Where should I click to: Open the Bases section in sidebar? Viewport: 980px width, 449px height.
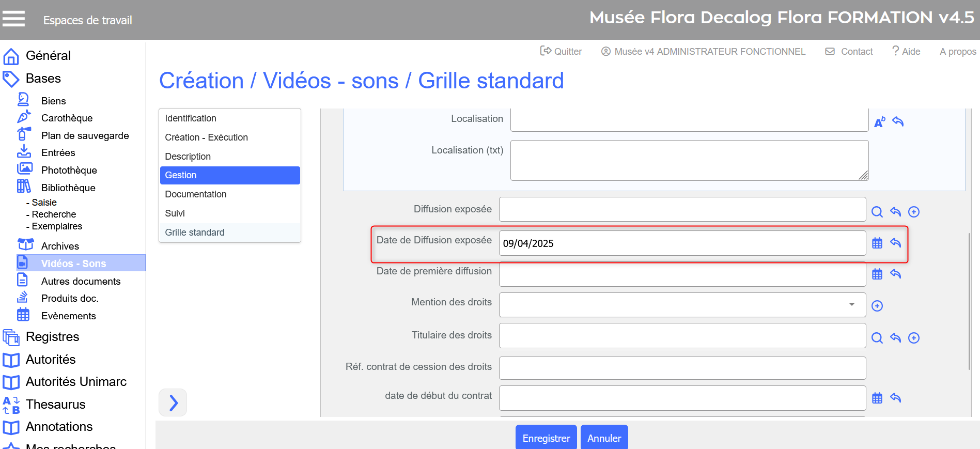point(43,79)
